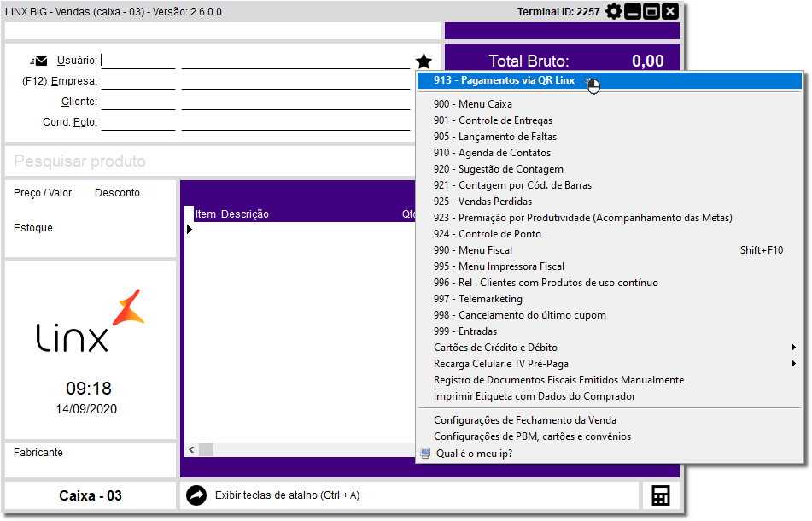Image resolution: width=812 pixels, height=521 pixels.
Task: Select 905 - Lançamento de Faltas
Action: (x=610, y=137)
